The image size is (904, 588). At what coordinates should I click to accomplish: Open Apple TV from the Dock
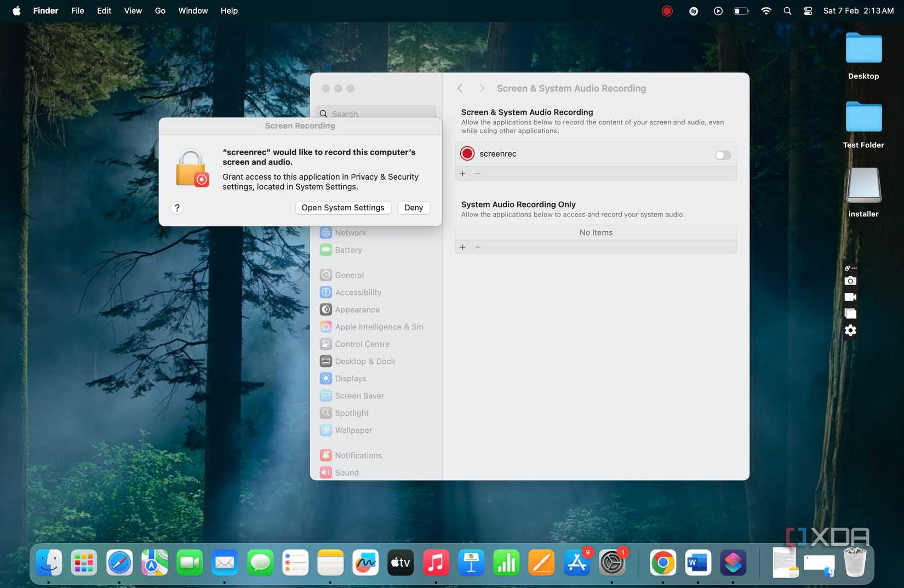(400, 563)
